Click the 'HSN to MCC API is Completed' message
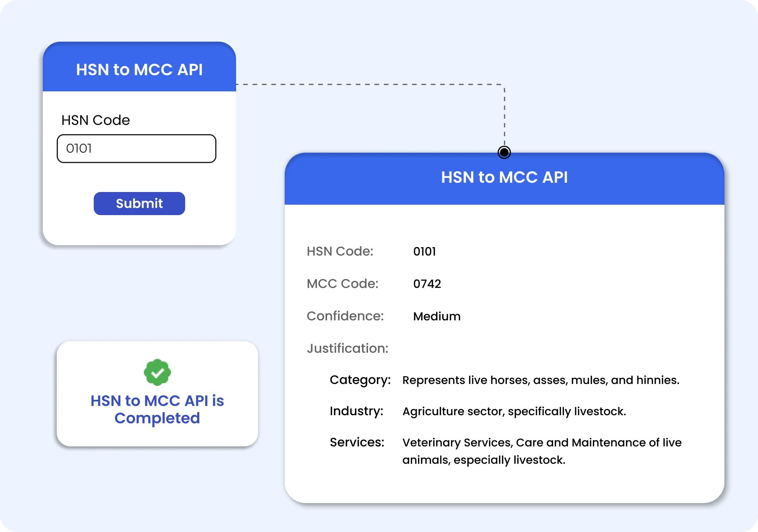The width and height of the screenshot is (758, 532). [x=157, y=409]
